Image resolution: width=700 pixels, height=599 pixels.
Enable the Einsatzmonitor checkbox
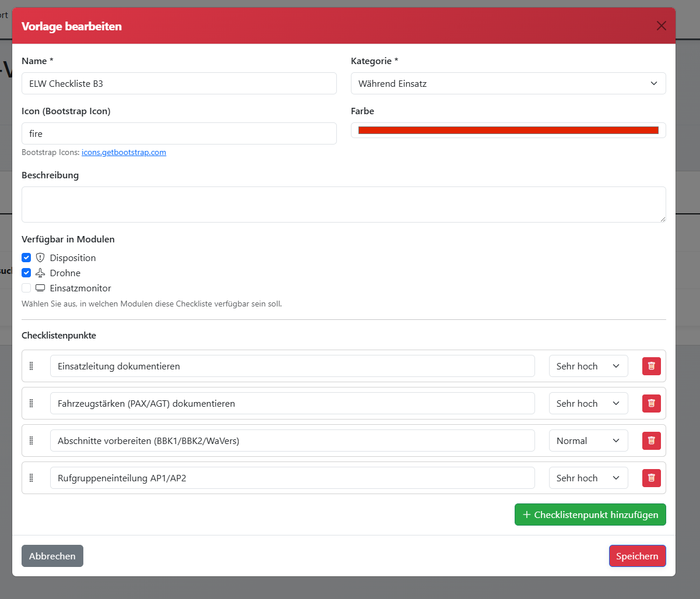pos(26,287)
